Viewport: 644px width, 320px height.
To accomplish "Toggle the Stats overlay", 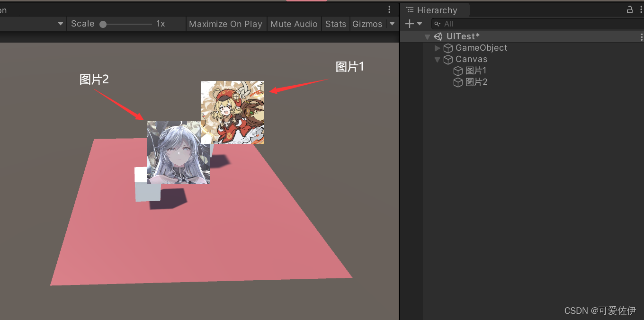I will click(336, 24).
